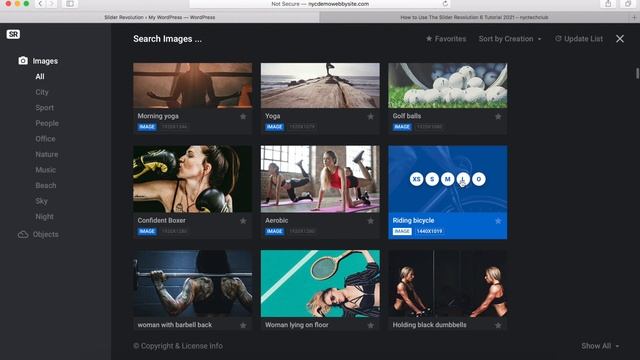
Task: Open the Sort by Creation dropdown
Action: (x=510, y=39)
